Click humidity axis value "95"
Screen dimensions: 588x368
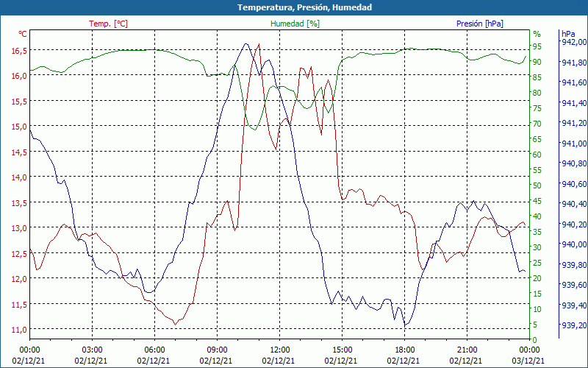pos(537,46)
